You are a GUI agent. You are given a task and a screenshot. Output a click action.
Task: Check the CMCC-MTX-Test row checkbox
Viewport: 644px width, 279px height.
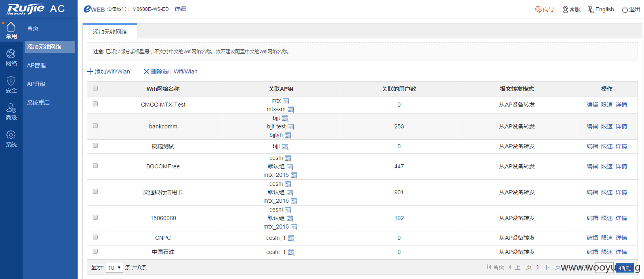point(95,104)
